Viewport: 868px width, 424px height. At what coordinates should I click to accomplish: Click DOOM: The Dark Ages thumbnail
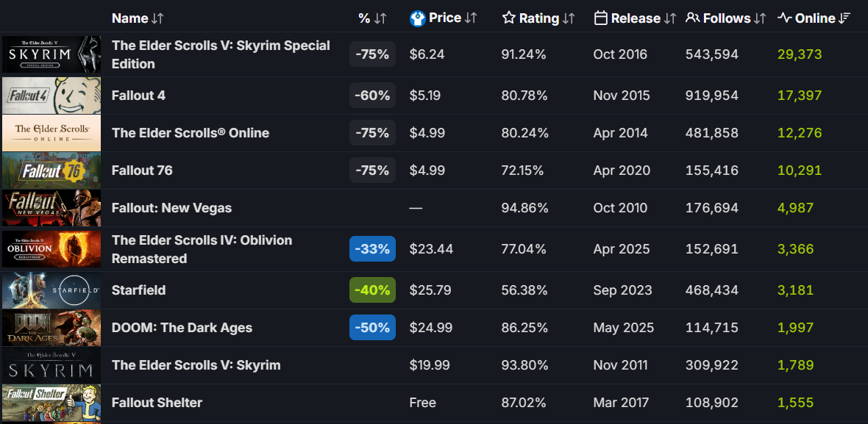point(51,328)
